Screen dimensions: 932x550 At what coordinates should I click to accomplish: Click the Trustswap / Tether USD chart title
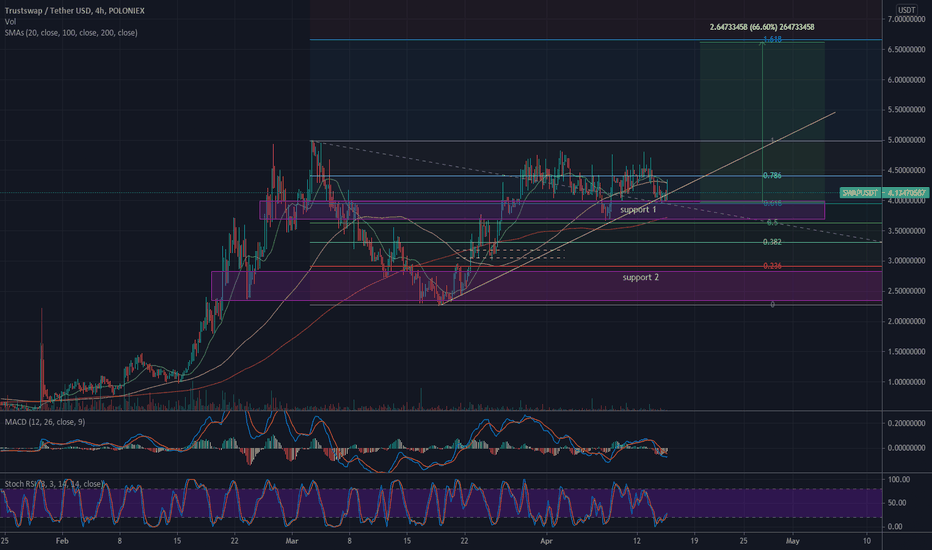click(74, 11)
